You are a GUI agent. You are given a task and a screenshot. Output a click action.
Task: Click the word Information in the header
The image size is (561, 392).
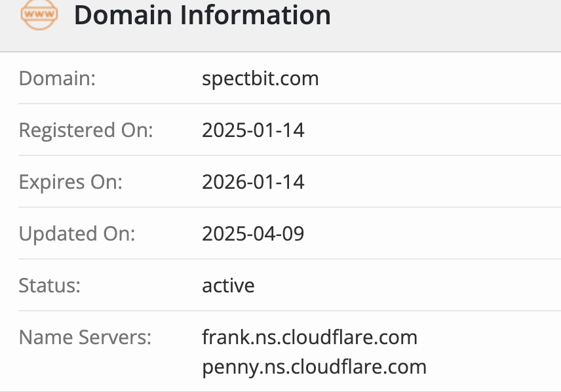(256, 15)
